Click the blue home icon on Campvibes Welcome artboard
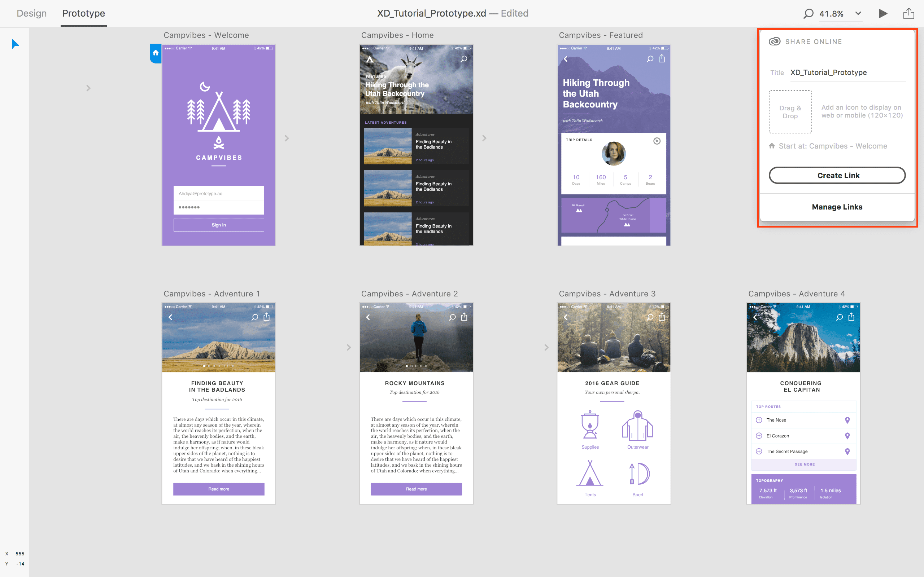Image resolution: width=924 pixels, height=577 pixels. tap(156, 53)
